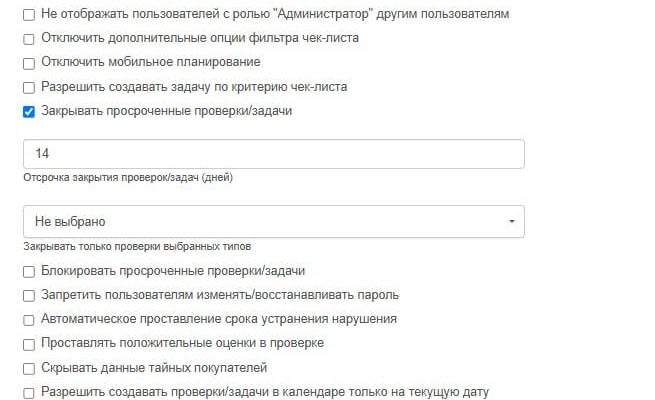Check the "Отключить мобильное планирование" box
The image size is (655, 400).
pos(29,63)
